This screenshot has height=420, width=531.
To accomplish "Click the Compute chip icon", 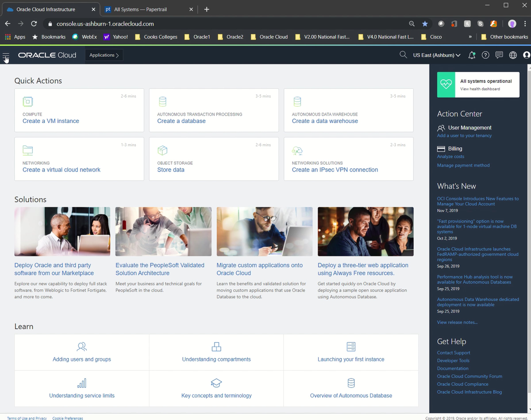I will coord(28,102).
